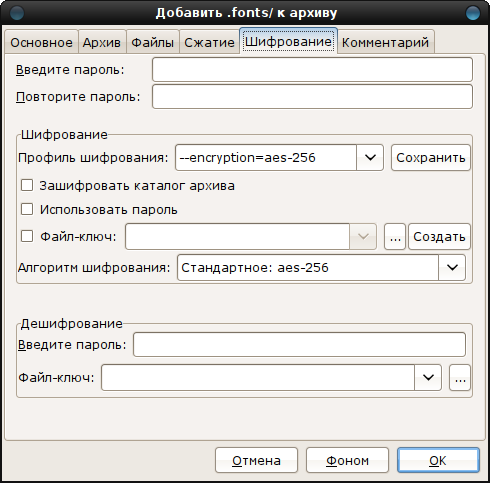Image resolution: width=490 pixels, height=483 pixels.
Task: Switch to the Основное tab
Action: pyautogui.click(x=41, y=42)
